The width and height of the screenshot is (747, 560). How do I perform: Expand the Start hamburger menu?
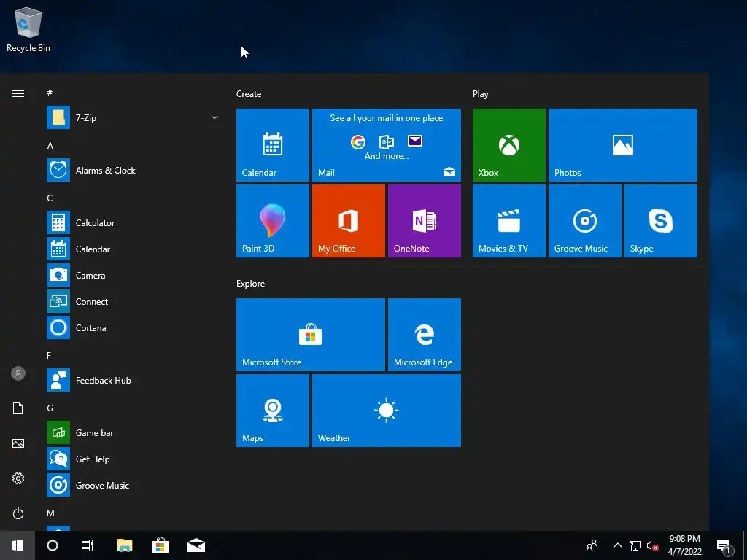click(x=18, y=93)
